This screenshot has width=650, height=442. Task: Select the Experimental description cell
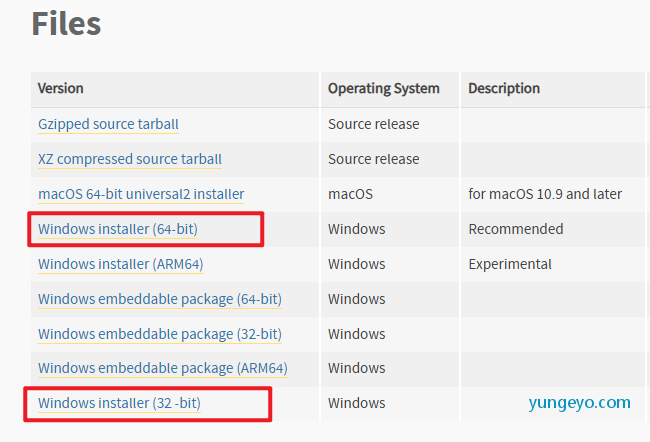(x=510, y=264)
